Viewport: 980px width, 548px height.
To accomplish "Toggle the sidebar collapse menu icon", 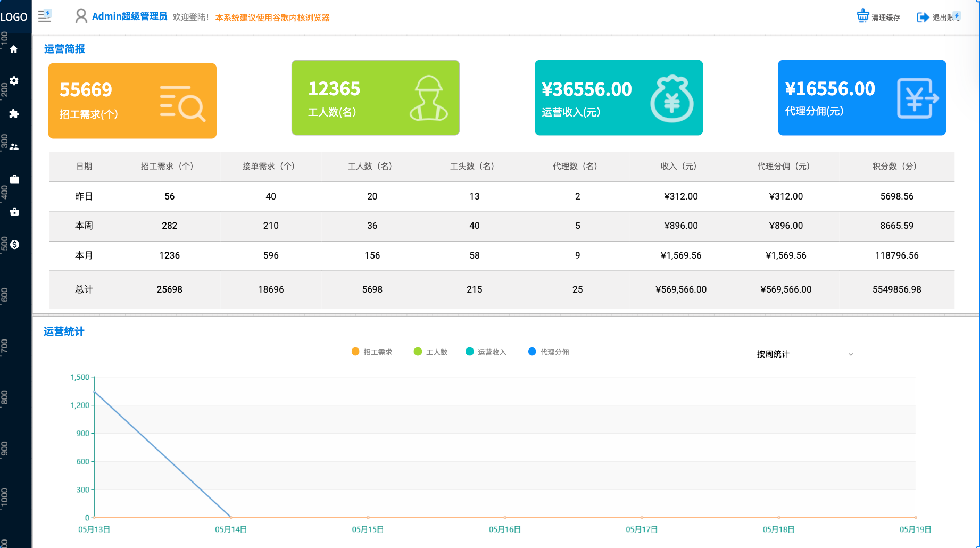I will (x=45, y=16).
